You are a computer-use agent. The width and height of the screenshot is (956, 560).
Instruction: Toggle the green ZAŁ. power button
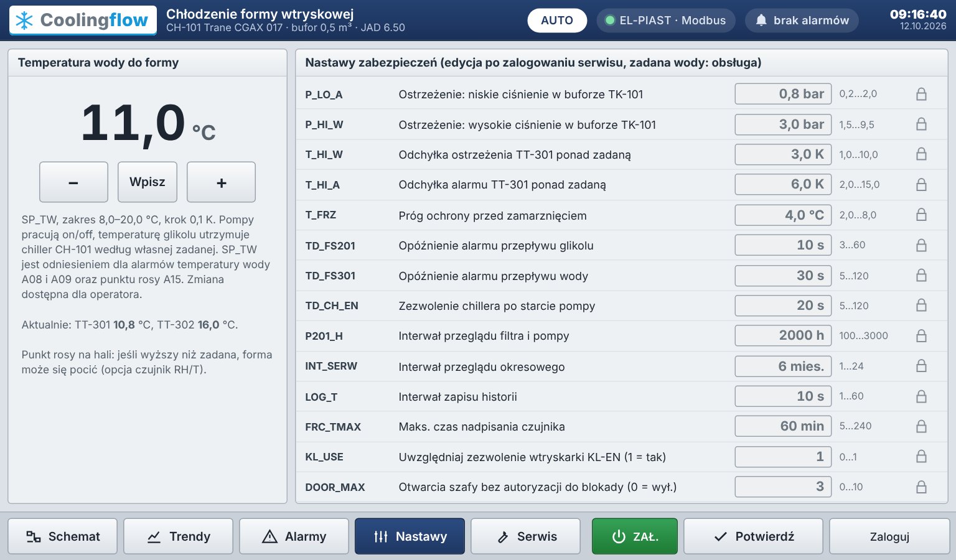tap(635, 536)
